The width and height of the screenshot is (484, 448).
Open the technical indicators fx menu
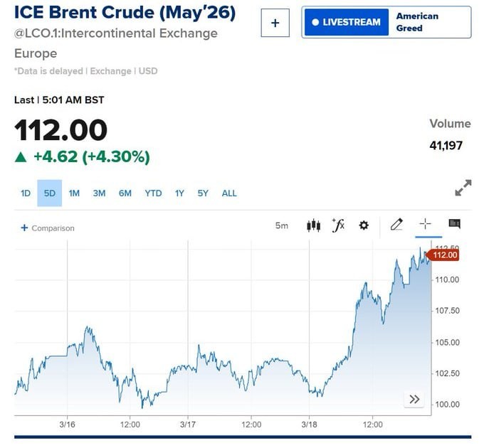tap(338, 225)
